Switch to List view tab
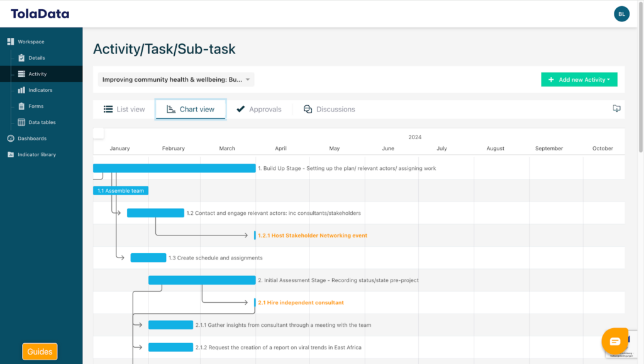 [125, 110]
